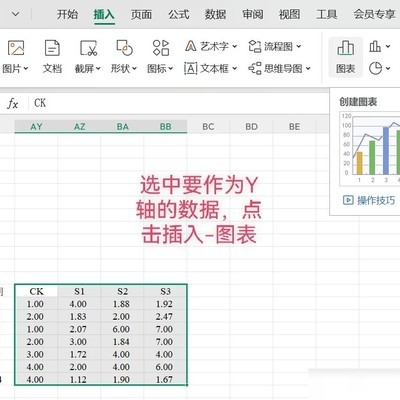
Task: Expand the column chart dropdown arrow
Action: (x=388, y=46)
